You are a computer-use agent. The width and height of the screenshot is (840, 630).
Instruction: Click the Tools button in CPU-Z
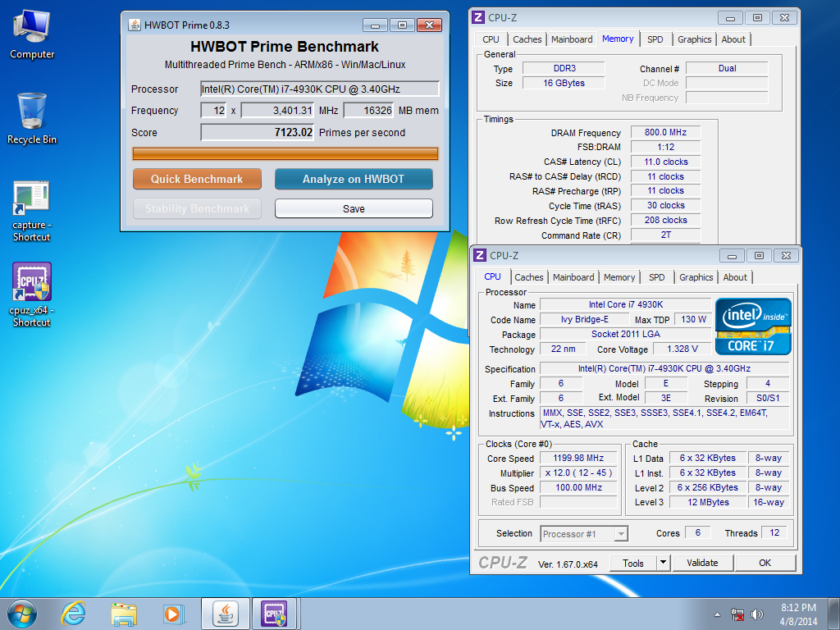633,563
